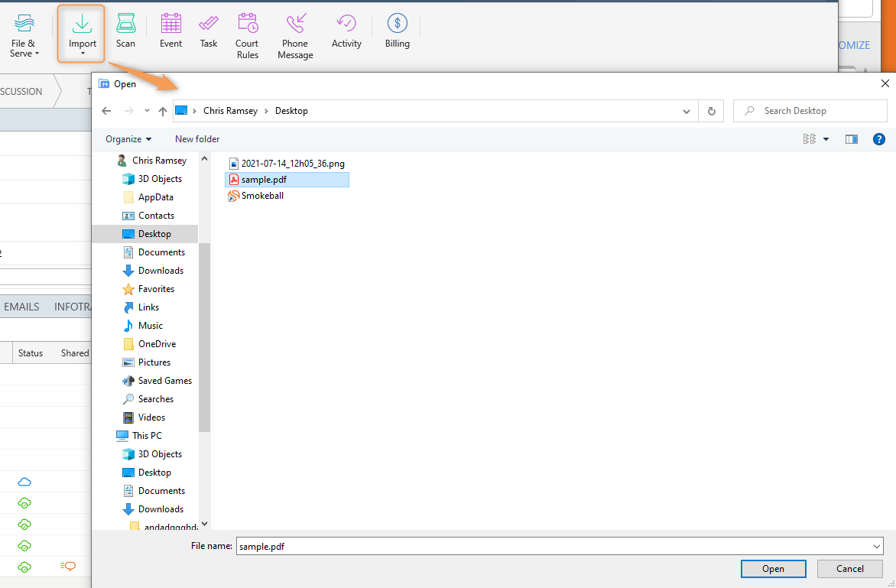
Task: Open the Activity tool
Action: pos(346,31)
